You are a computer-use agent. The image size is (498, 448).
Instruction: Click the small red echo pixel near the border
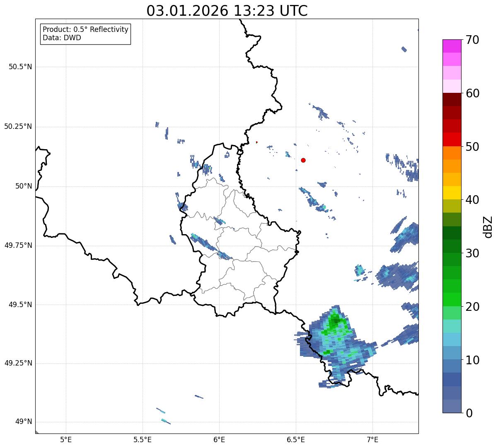(x=257, y=142)
